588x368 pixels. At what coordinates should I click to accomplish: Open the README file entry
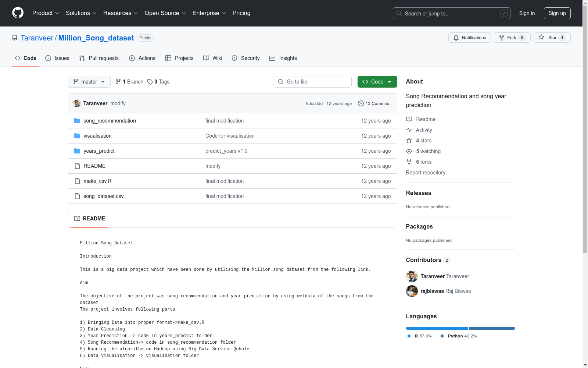(94, 166)
